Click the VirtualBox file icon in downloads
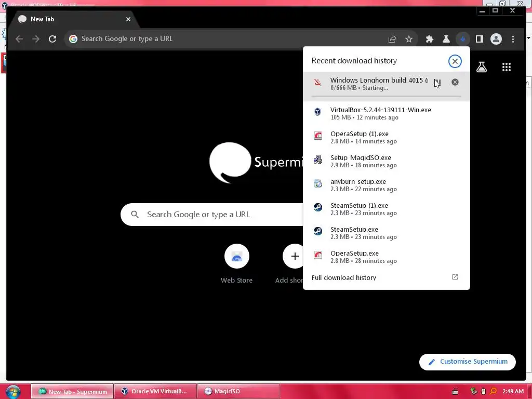The height and width of the screenshot is (399, 532). click(317, 112)
